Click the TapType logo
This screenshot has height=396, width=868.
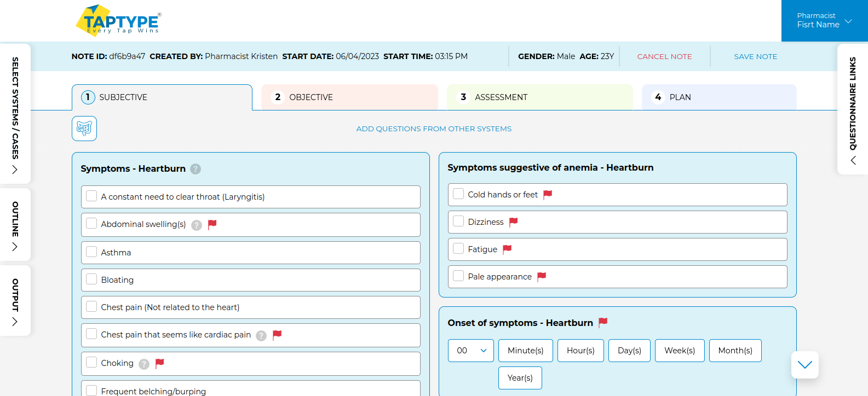pyautogui.click(x=119, y=21)
